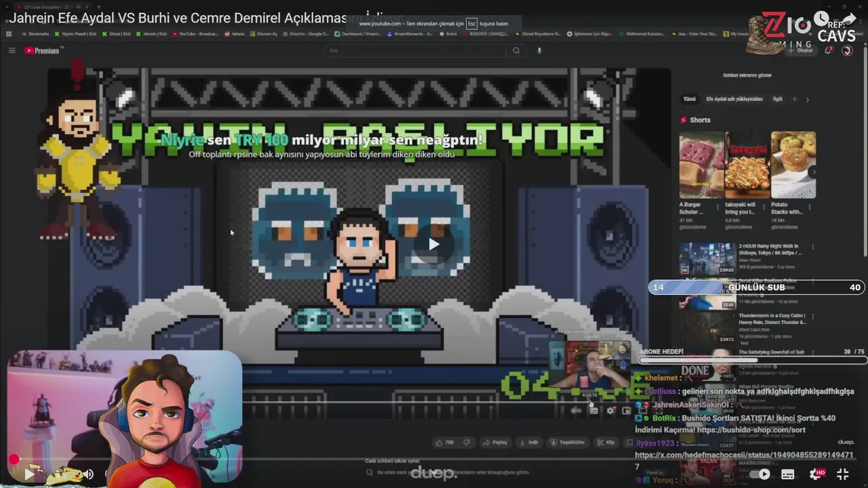Image resolution: width=868 pixels, height=488 pixels.
Task: Click the YouTube sidebar scrollbar
Action: click(864, 156)
